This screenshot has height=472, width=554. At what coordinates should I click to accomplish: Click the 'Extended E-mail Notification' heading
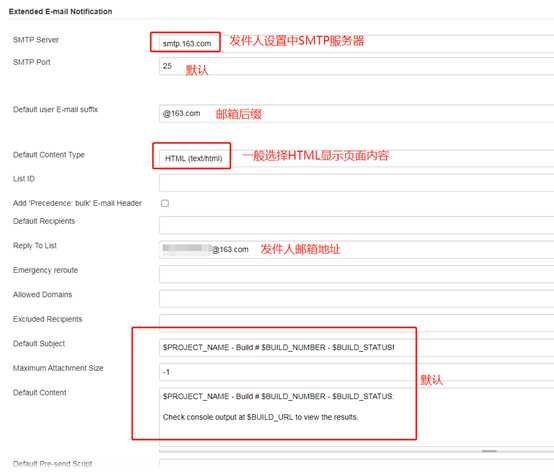click(x=60, y=12)
